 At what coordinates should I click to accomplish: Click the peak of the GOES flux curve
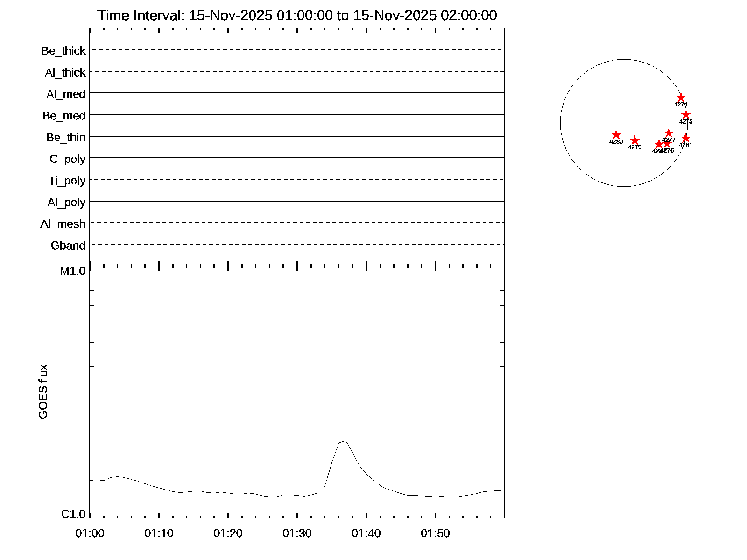coord(345,441)
